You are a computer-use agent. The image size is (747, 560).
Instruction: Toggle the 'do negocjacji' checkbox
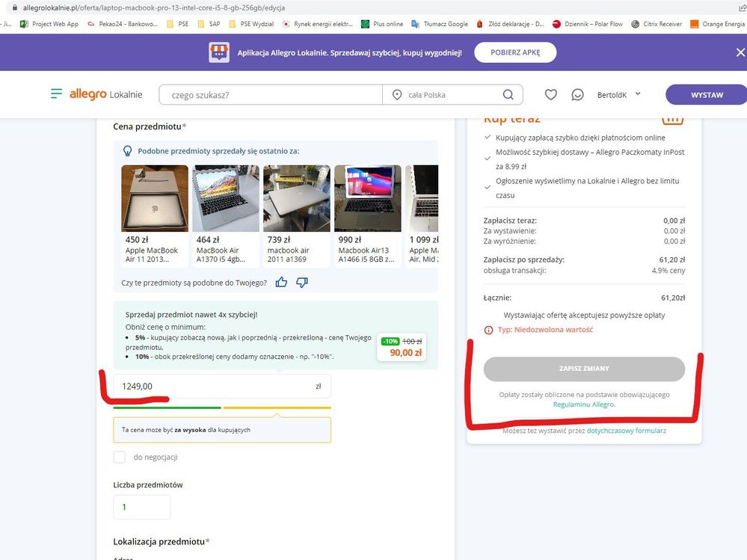tap(120, 457)
